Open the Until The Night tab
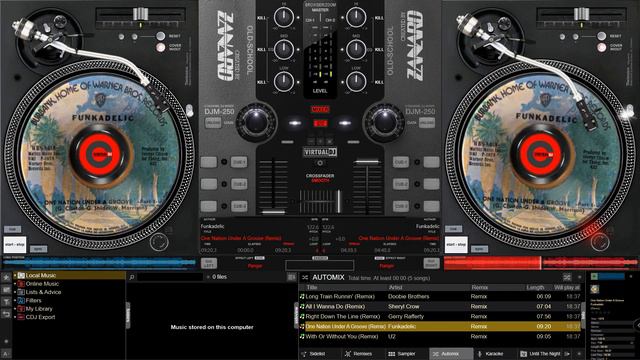The width and height of the screenshot is (640, 360). [540, 354]
